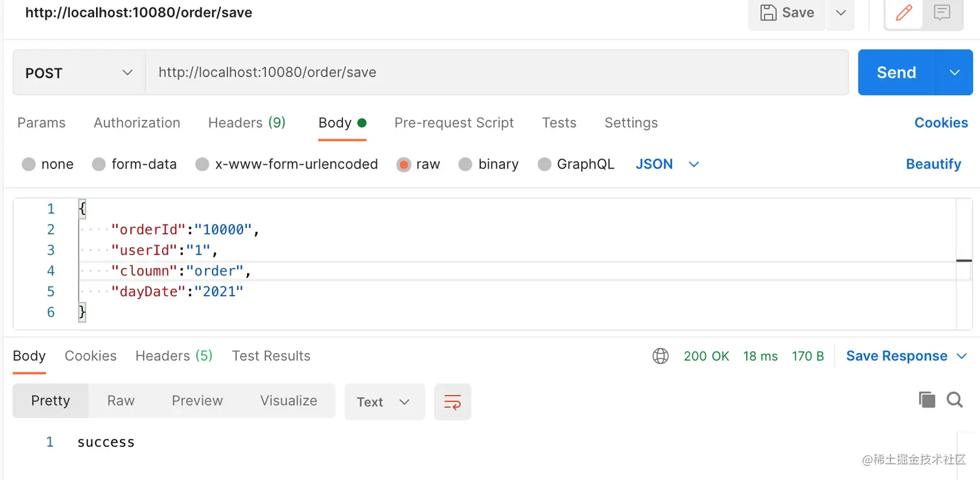Click the Save floppy disk button
The height and width of the screenshot is (480, 980).
click(x=787, y=13)
